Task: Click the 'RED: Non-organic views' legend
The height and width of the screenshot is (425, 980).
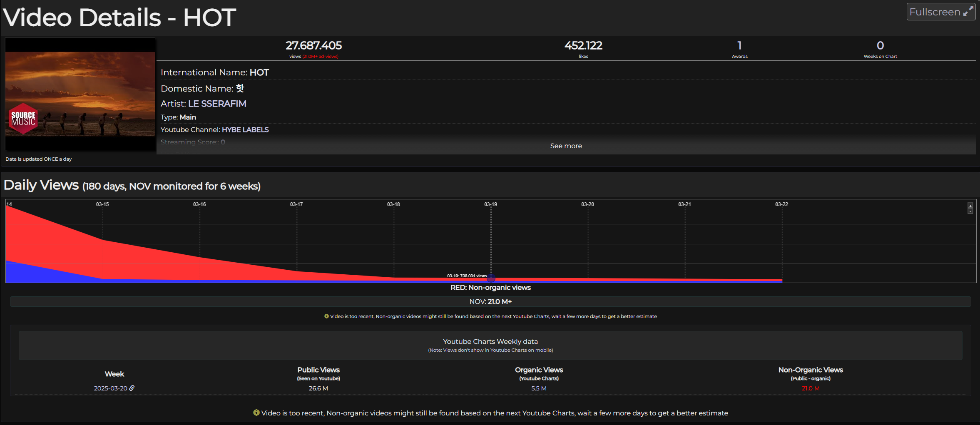Action: [x=490, y=288]
